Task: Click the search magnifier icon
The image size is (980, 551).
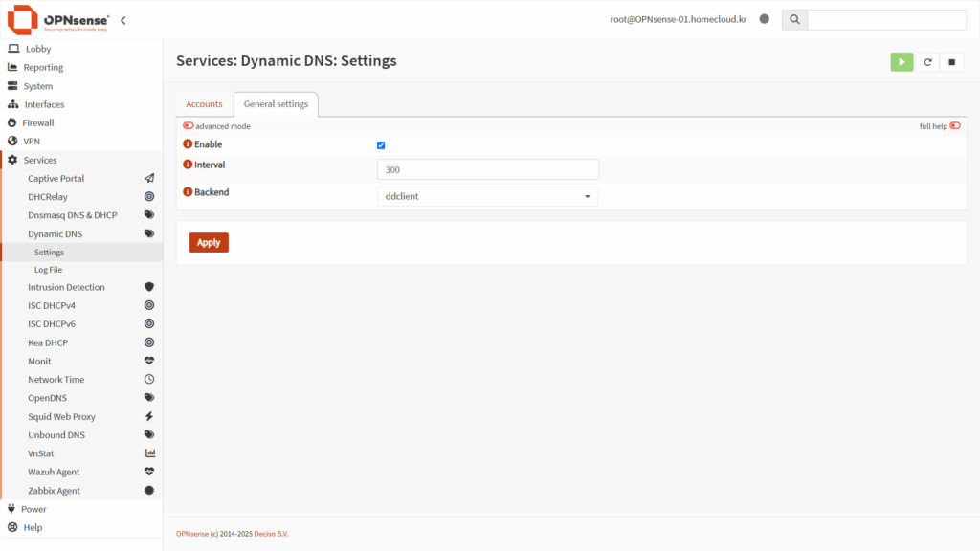Action: point(795,20)
